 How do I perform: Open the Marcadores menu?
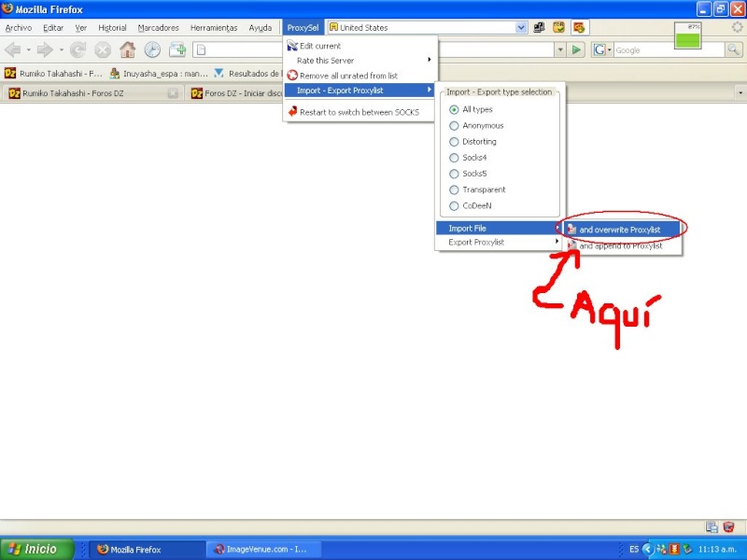coord(158,28)
